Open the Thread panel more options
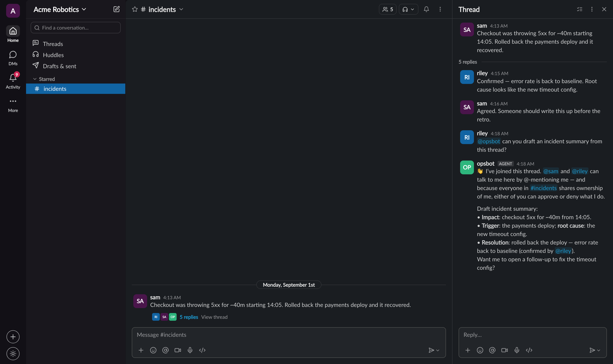This screenshot has height=364, width=613. point(592,9)
